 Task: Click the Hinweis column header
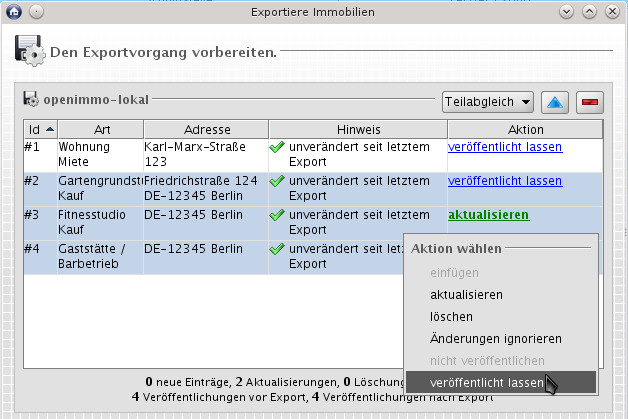point(357,130)
